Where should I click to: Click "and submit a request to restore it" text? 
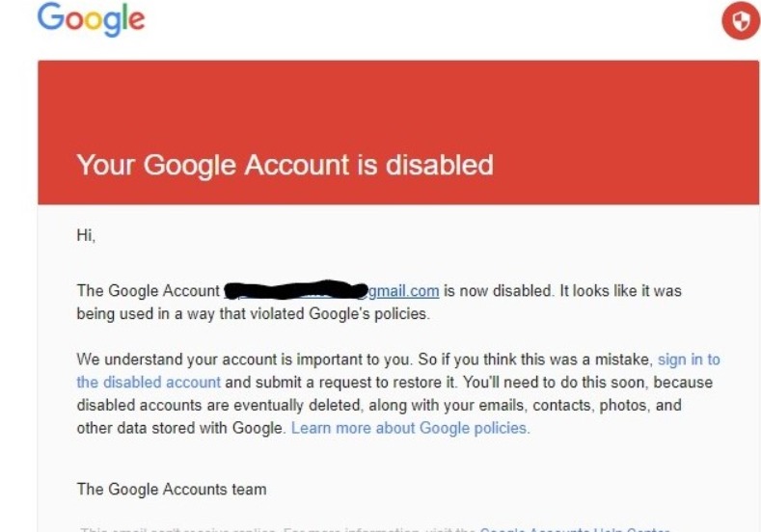(x=341, y=383)
